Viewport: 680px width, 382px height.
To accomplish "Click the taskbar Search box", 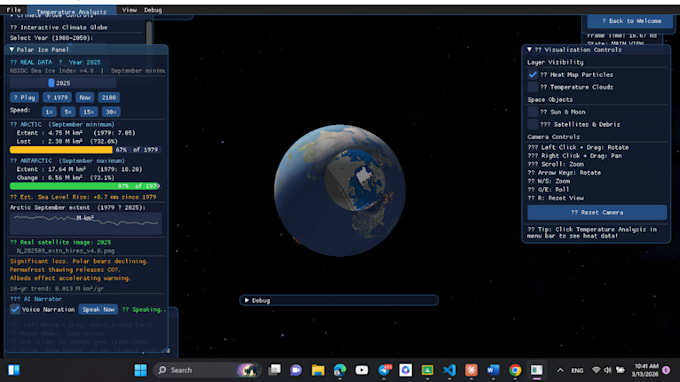I will (207, 370).
